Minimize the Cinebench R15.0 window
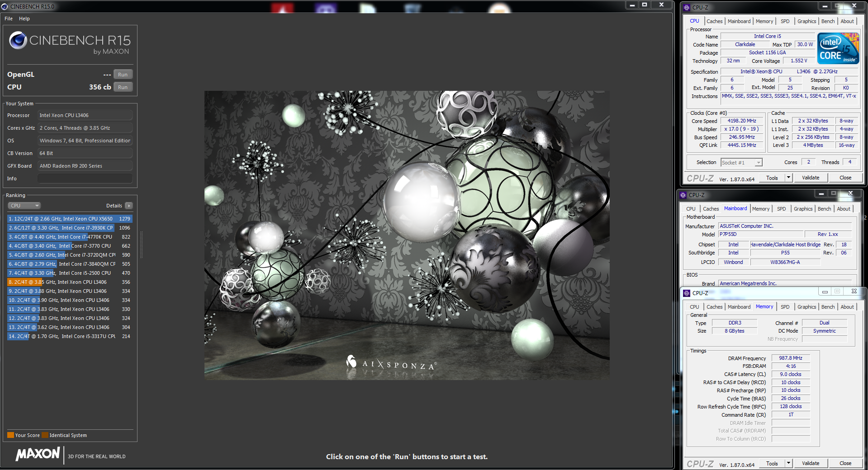 [632, 5]
